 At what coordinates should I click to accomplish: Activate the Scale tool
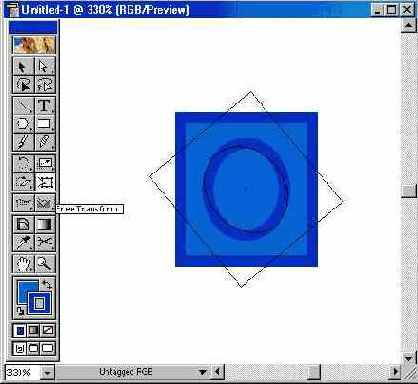coord(45,163)
